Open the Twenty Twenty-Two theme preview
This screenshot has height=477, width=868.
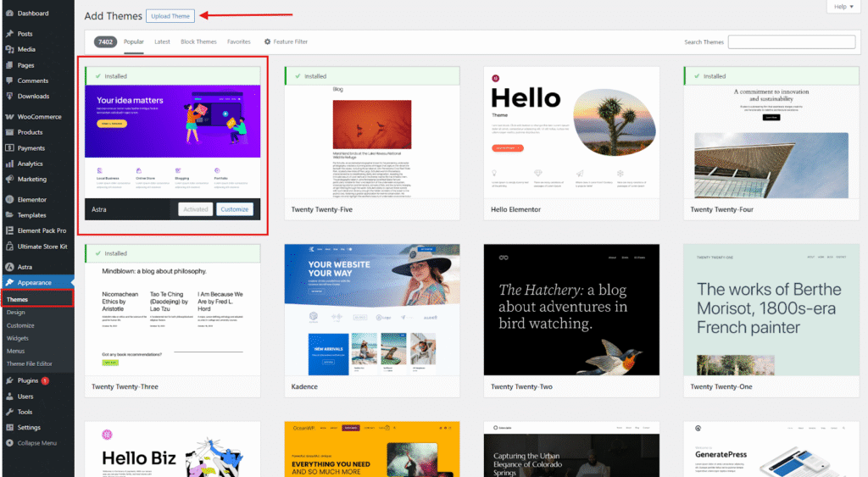click(571, 310)
